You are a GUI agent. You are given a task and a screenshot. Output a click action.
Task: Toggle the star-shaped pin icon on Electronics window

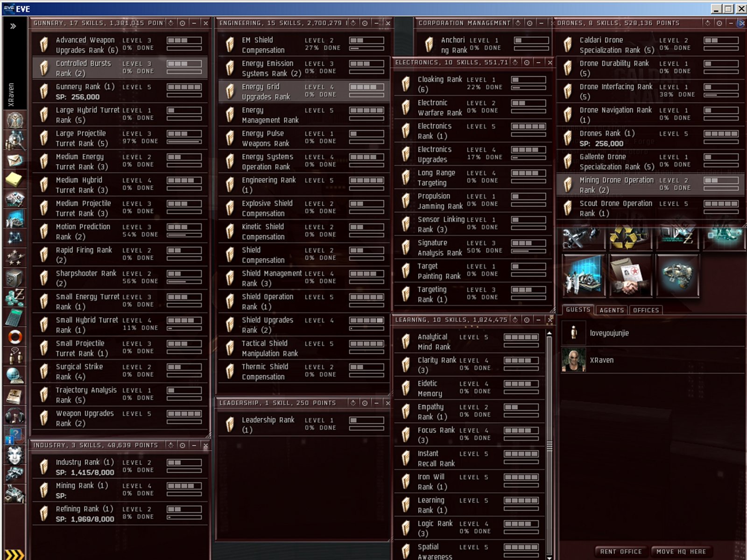click(515, 62)
